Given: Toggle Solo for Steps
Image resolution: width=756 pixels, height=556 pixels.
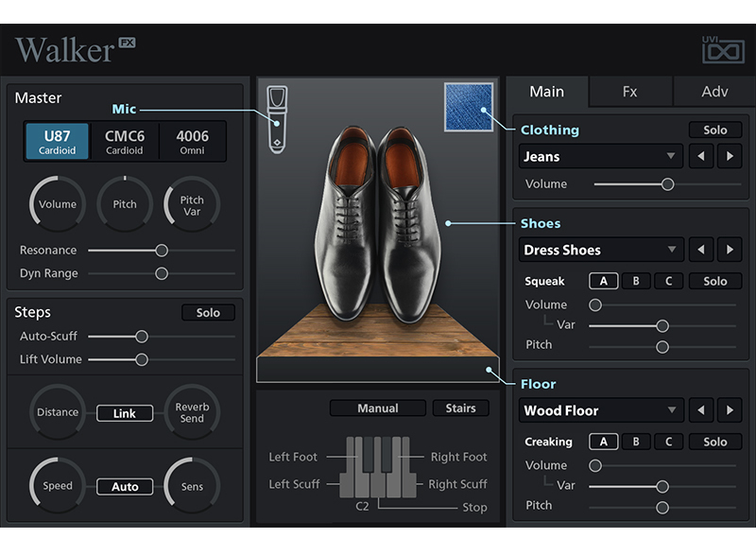Looking at the screenshot, I should pos(208,312).
